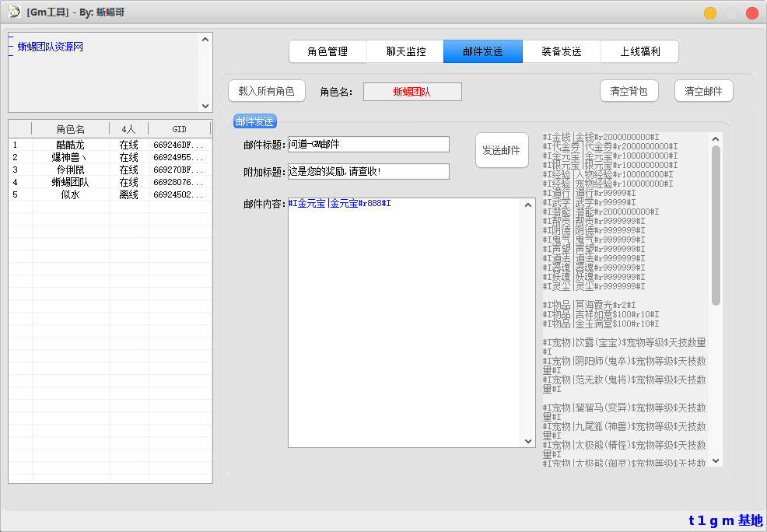
Task: Click the 清空邮件 button
Action: 703,91
